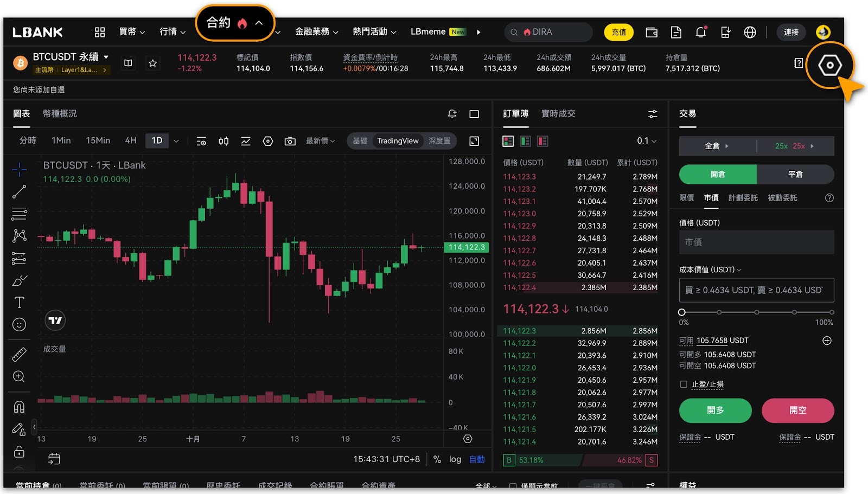Select the text tool in chart sidebar

(x=19, y=302)
